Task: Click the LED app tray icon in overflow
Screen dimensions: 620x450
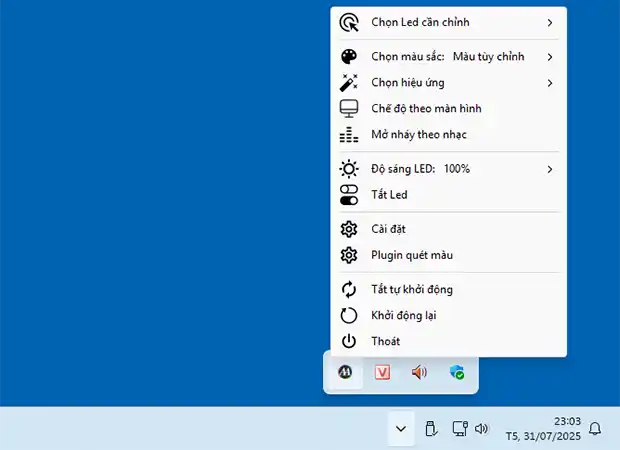Action: point(345,372)
